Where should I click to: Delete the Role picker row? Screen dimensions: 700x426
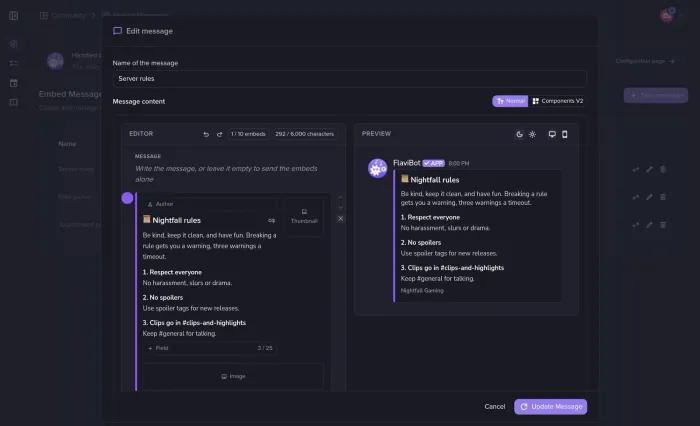point(663,197)
